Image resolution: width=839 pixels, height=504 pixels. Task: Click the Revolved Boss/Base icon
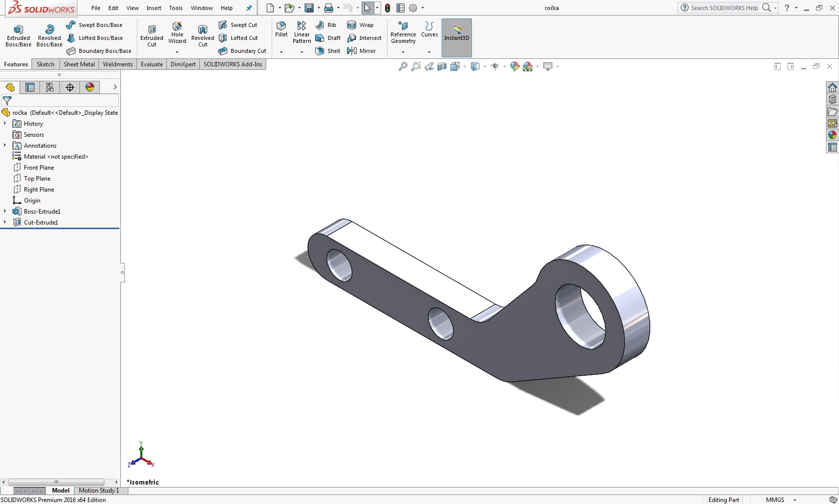click(x=49, y=35)
